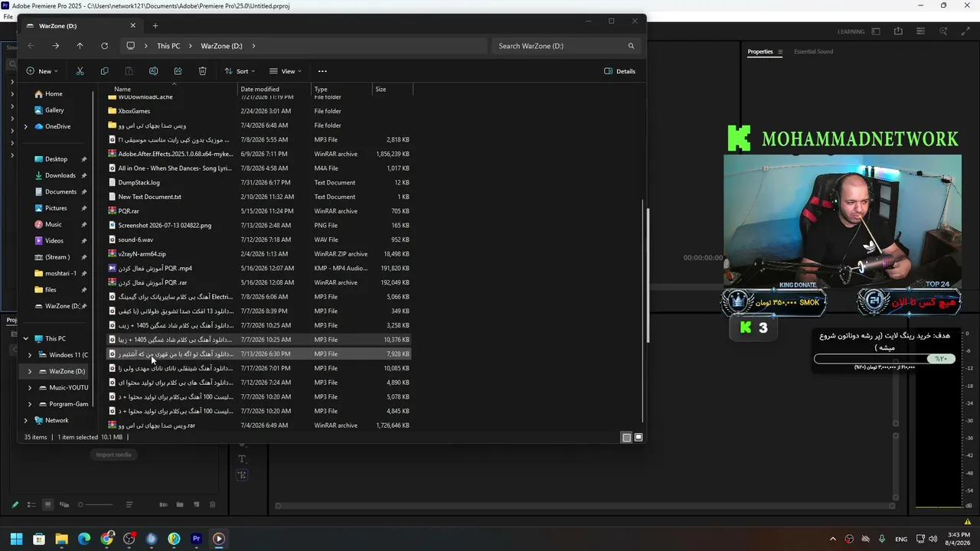Add a new Explorer tab
Screen dimensions: 980x551
click(155, 25)
